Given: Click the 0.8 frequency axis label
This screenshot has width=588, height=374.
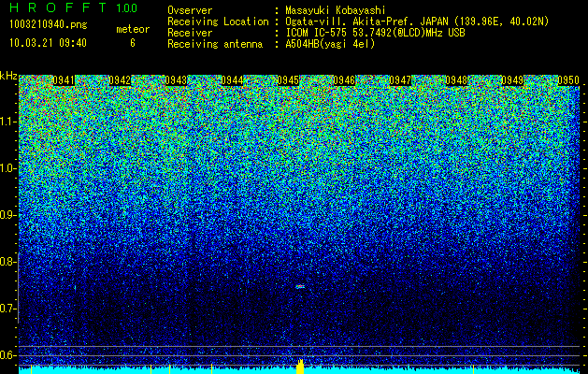Looking at the screenshot, I should tap(8, 262).
